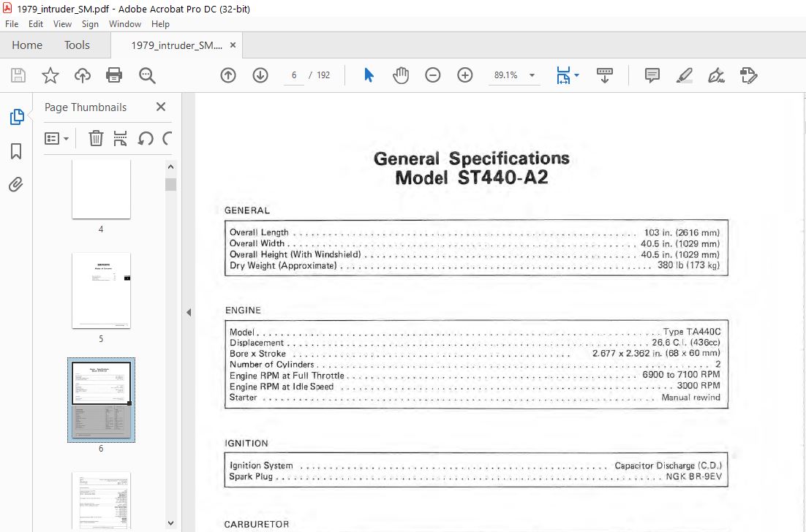Add a comment with speech bubble icon

click(652, 75)
